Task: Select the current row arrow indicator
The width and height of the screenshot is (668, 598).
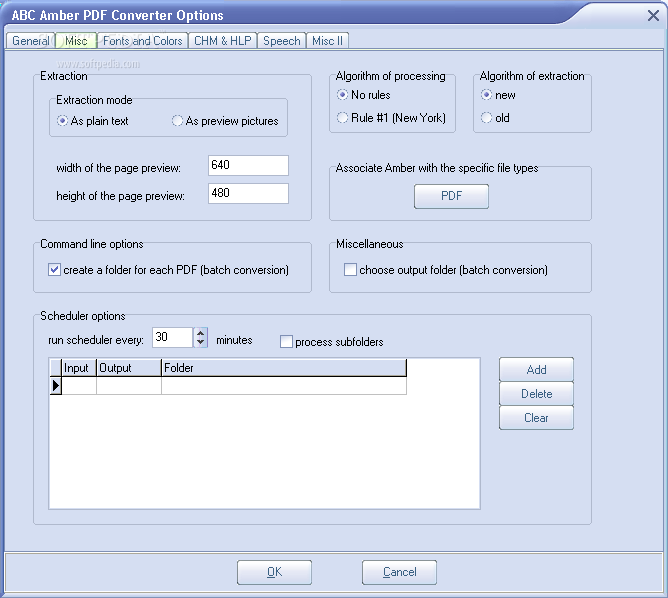Action: (56, 386)
